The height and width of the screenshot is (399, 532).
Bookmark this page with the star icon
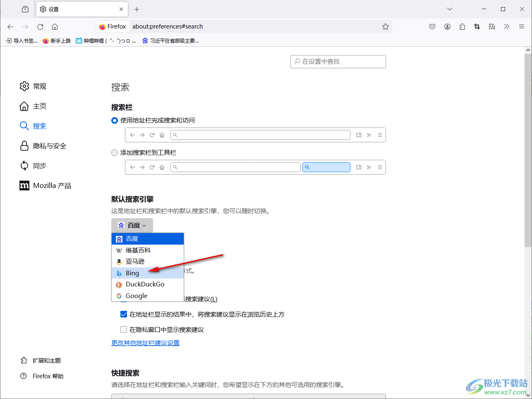point(386,26)
